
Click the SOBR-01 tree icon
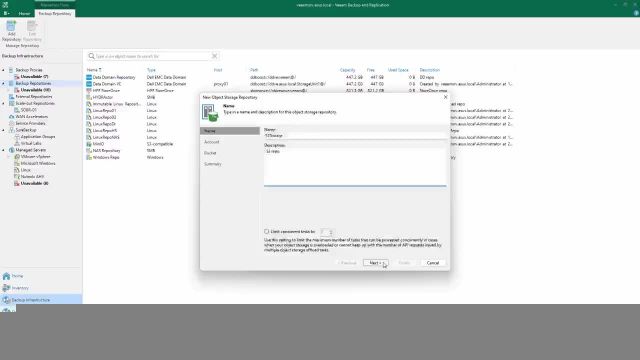pos(17,110)
